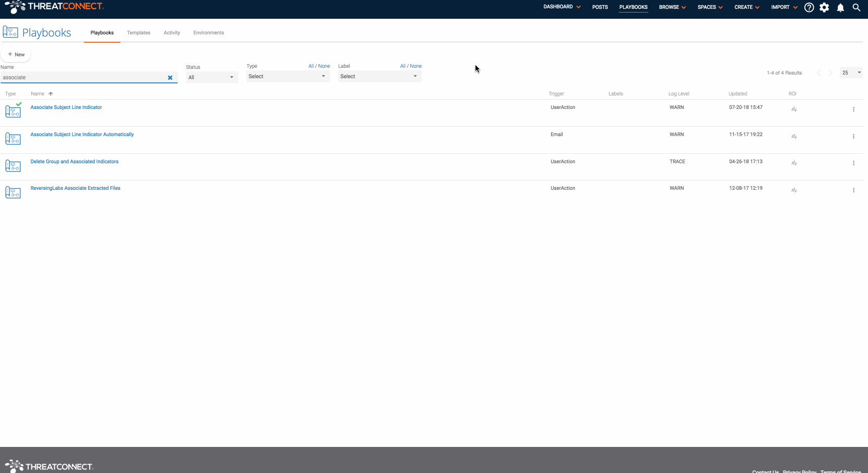Screen dimensions: 868x473
Task: Select Playbooks in top navigation
Action: click(633, 7)
